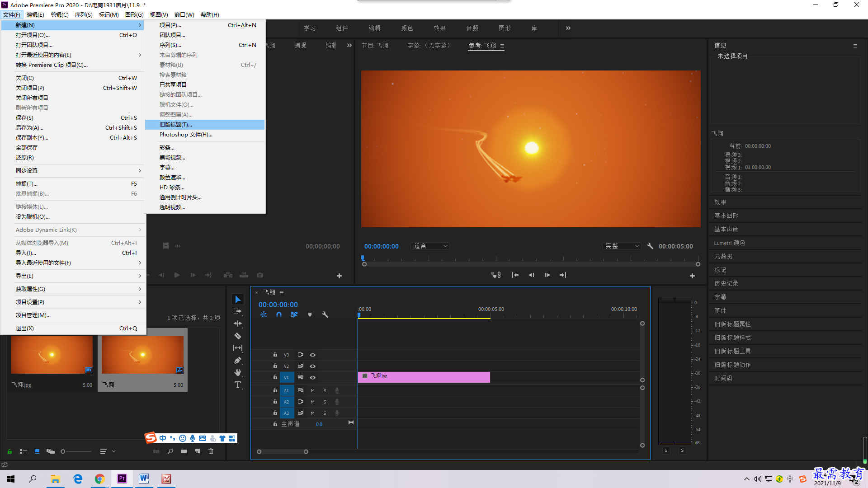This screenshot has width=868, height=488.
Task: Select the Razor tool
Action: (237, 336)
